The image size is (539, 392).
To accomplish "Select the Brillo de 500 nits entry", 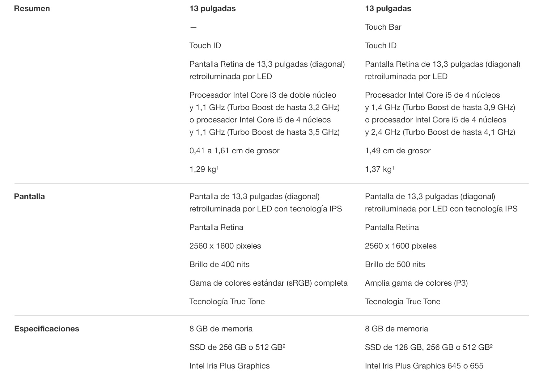I will [x=395, y=264].
